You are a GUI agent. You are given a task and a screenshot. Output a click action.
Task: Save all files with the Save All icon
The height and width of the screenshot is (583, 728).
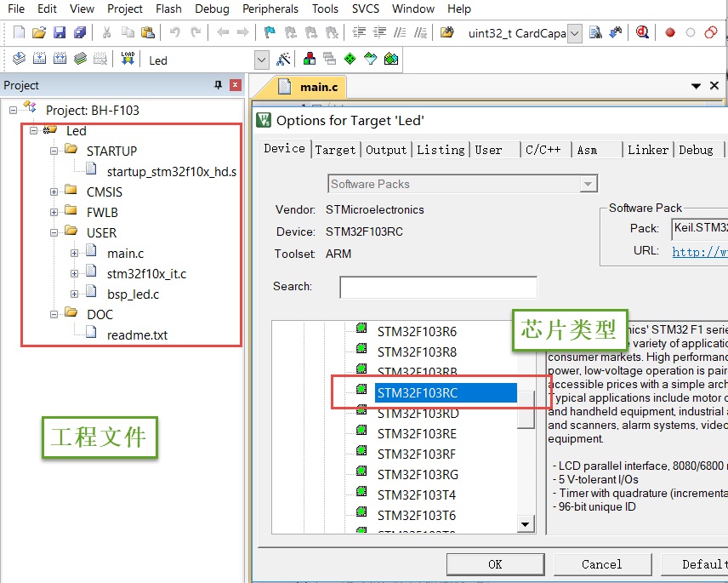pyautogui.click(x=80, y=32)
